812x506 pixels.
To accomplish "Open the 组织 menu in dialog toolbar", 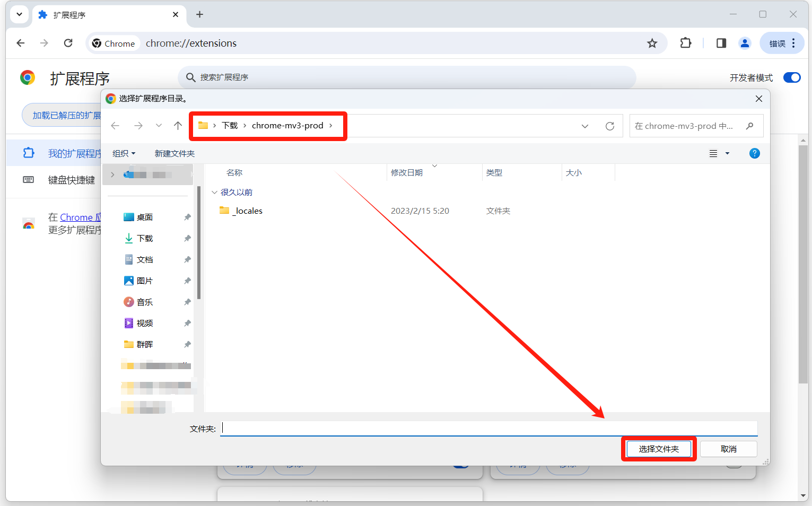I will [124, 154].
